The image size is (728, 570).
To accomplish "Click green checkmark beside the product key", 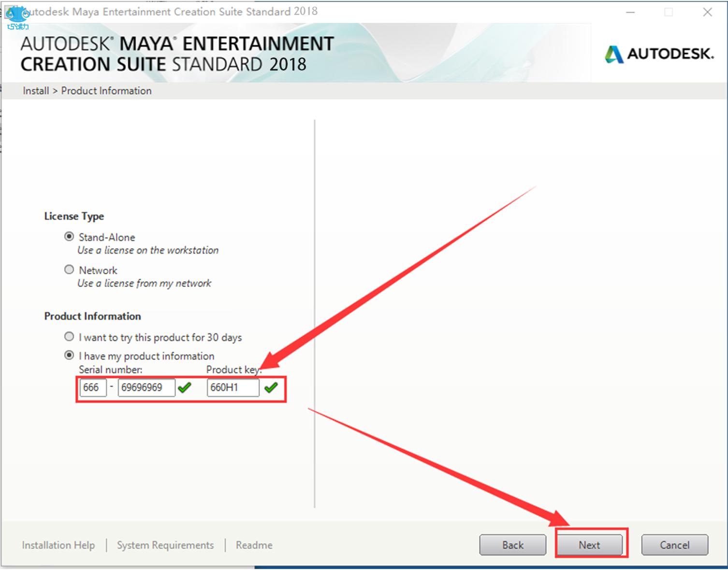I will [271, 387].
